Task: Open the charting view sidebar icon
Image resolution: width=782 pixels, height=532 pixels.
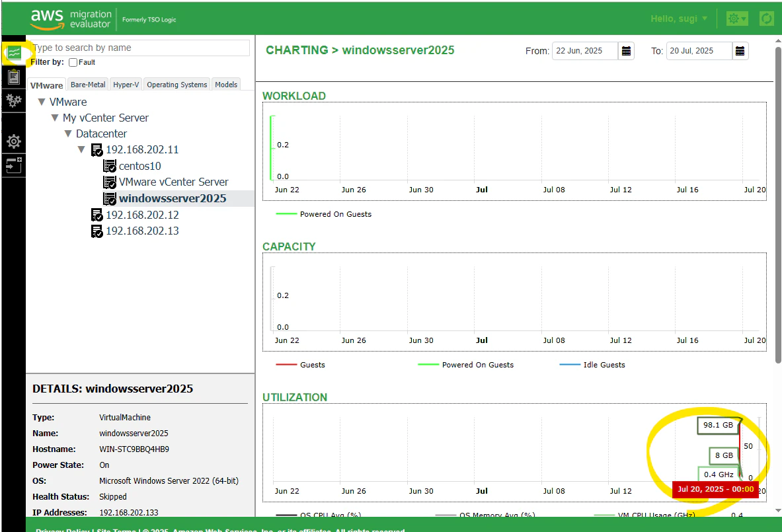Action: click(x=14, y=52)
